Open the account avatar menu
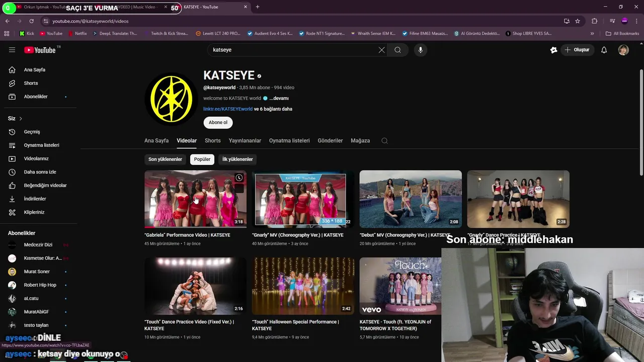The width and height of the screenshot is (644, 362). click(x=624, y=50)
